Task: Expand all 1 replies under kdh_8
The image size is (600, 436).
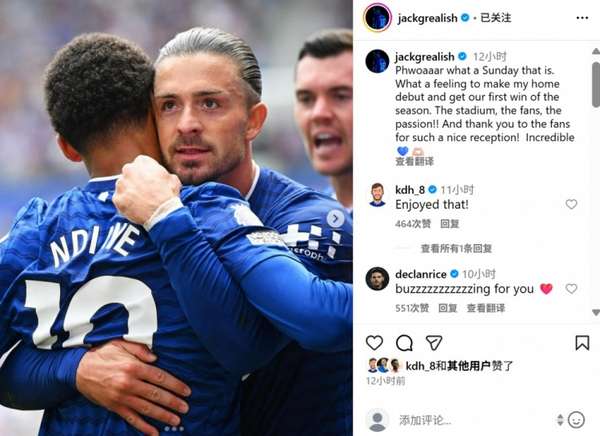Action: (456, 249)
